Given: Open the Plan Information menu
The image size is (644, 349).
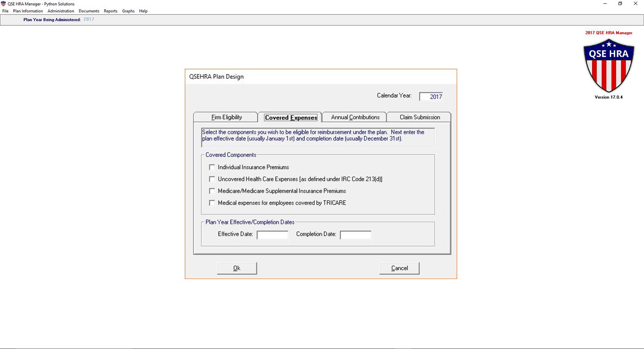Looking at the screenshot, I should [28, 11].
